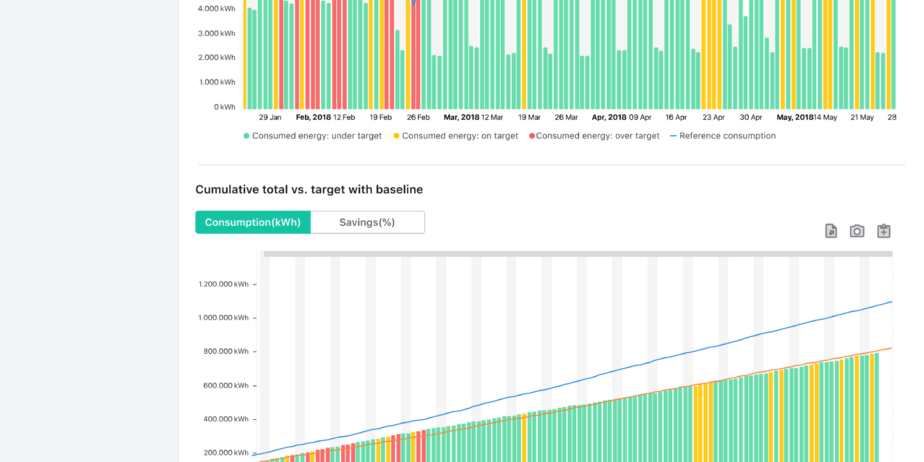The image size is (924, 462).
Task: Click the '1.200.000 kWh' axis label
Action: (224, 284)
